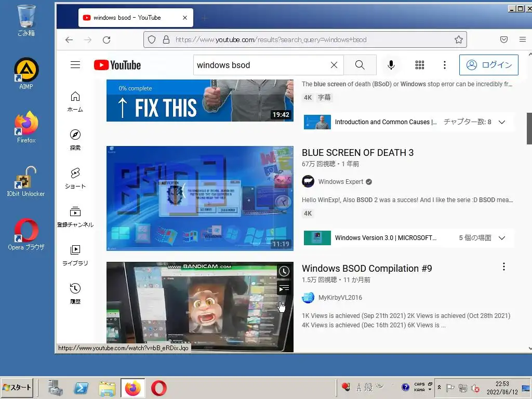Expand 5 個の場面 moments for BSOD 3
Image resolution: width=532 pixels, height=399 pixels.
502,238
